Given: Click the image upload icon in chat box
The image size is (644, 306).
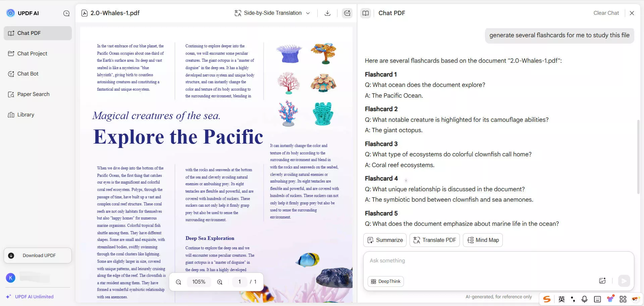Looking at the screenshot, I should pyautogui.click(x=602, y=281).
